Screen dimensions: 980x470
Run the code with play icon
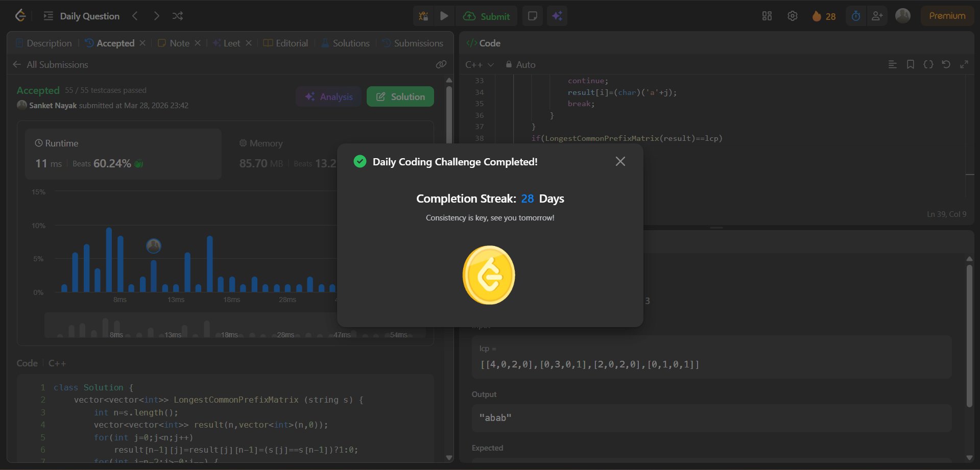point(444,16)
